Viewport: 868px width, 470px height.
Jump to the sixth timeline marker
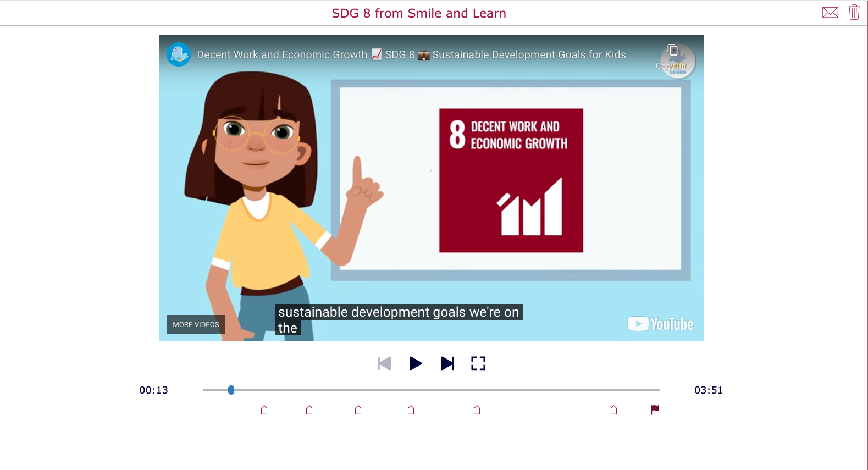click(x=614, y=410)
